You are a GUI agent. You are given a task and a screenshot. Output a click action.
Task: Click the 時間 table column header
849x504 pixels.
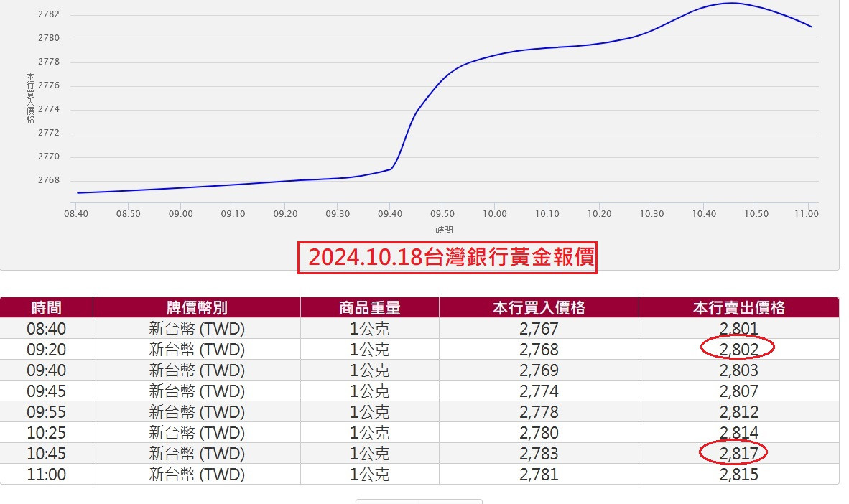[x=47, y=307]
